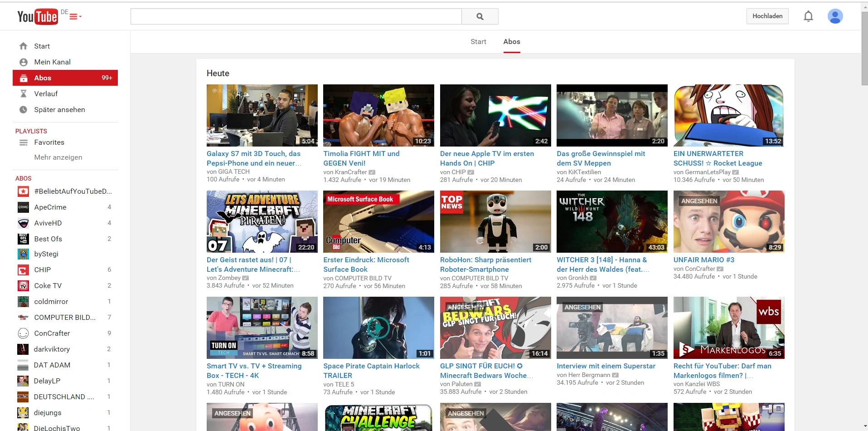Viewport: 868px width, 431px height.
Task: Click the ABOS section heading
Action: [24, 178]
